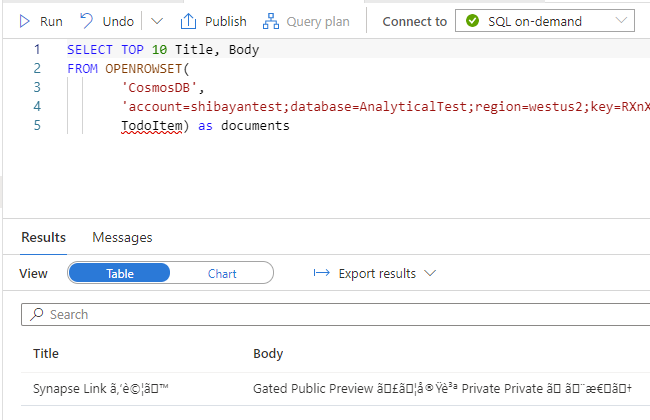Click the Run button label
This screenshot has height=420, width=650.
click(x=51, y=22)
